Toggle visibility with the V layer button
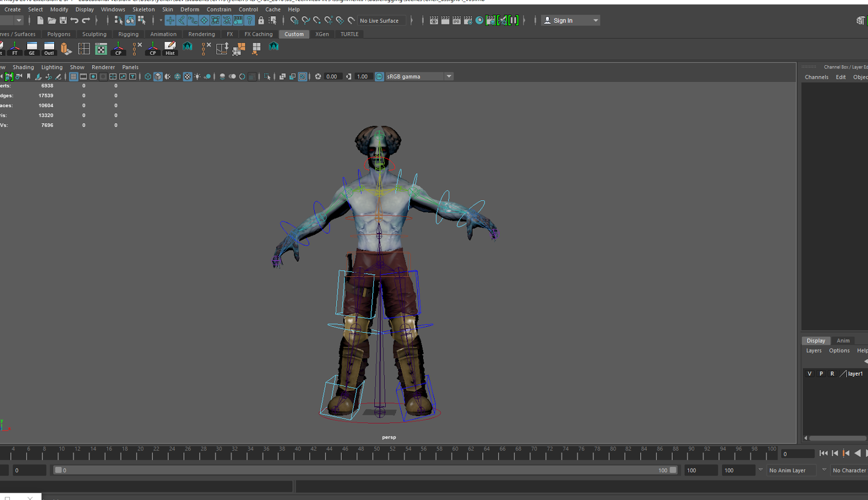 (809, 374)
